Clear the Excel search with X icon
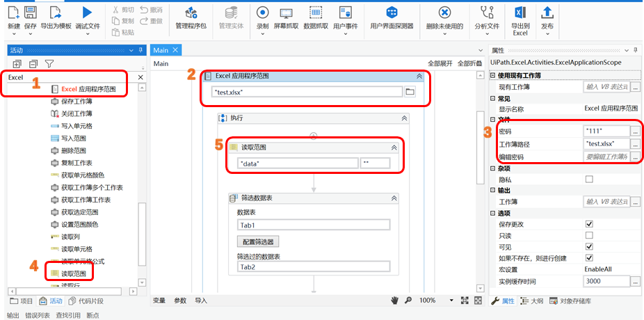Viewport: 644px width, 320px height. point(140,77)
